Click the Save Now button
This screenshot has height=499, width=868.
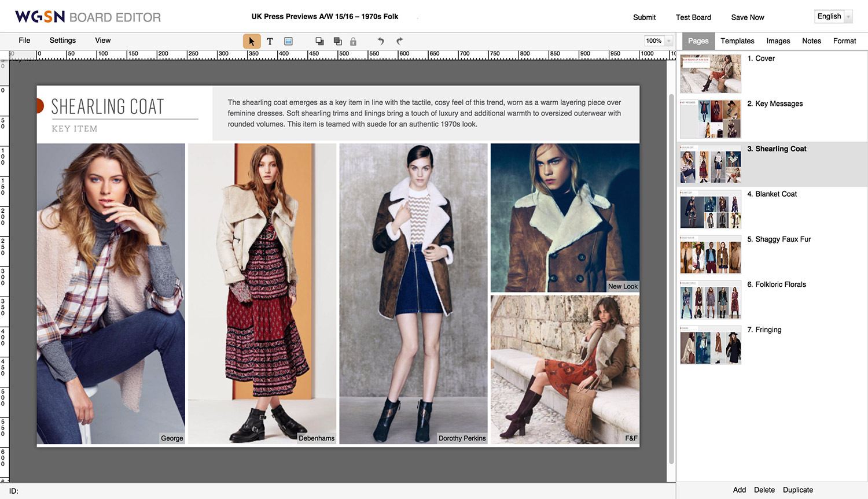tap(747, 17)
